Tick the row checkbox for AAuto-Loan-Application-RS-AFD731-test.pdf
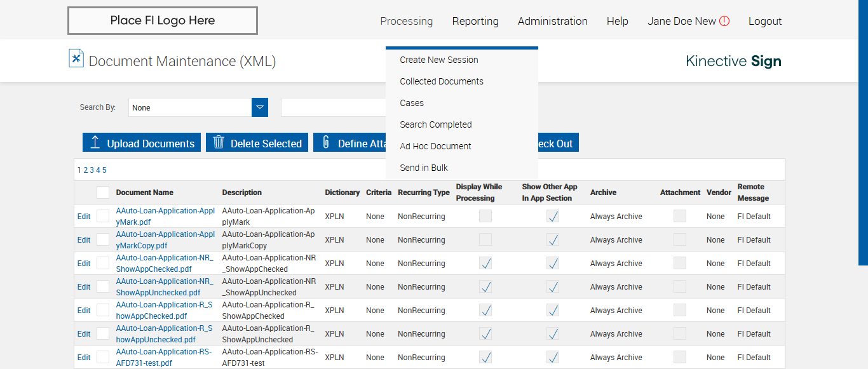 (x=103, y=358)
